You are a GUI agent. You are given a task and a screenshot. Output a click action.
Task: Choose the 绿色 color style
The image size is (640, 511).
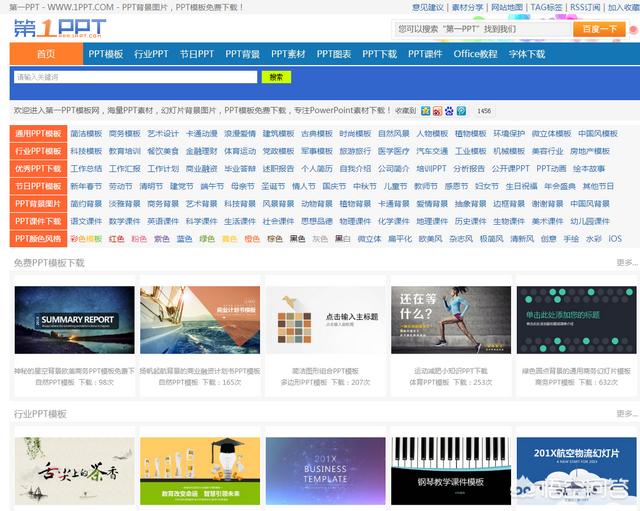pos(207,239)
